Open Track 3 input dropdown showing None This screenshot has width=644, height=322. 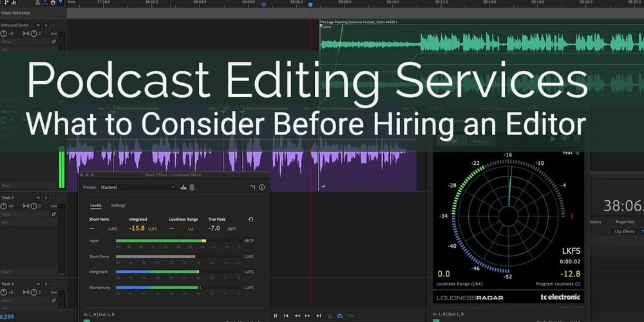[x=24, y=214]
